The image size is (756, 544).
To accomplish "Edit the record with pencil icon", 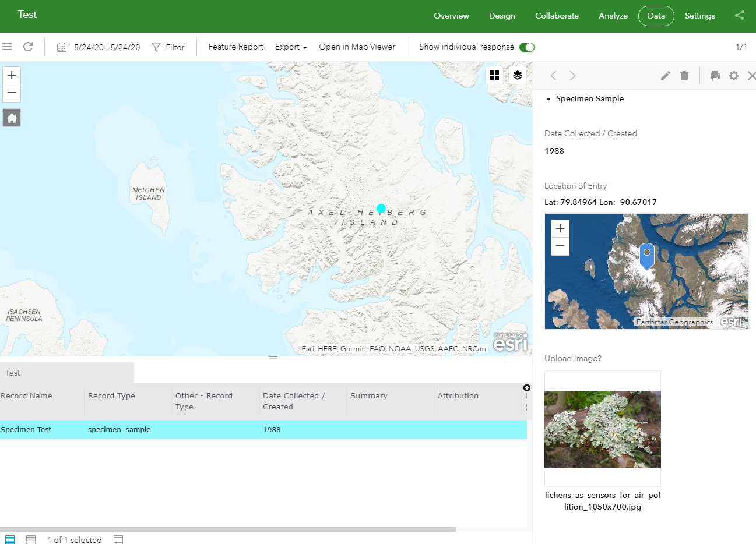I will 665,76.
